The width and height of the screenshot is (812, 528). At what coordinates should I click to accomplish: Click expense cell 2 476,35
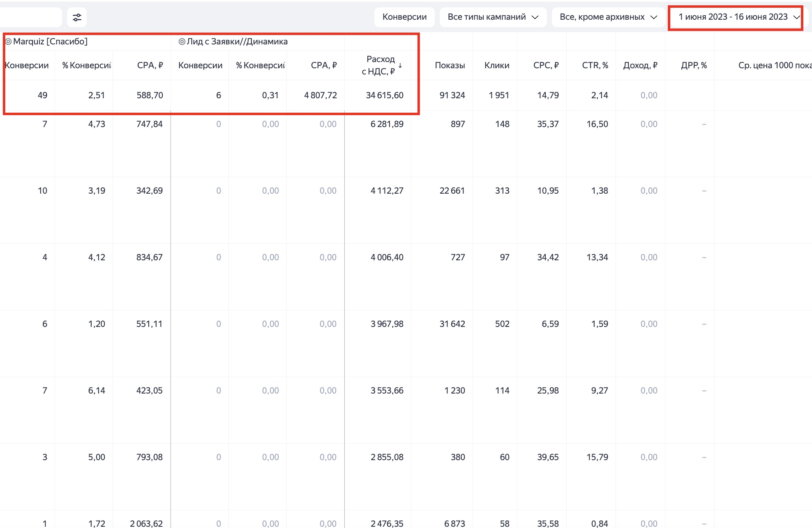387,523
